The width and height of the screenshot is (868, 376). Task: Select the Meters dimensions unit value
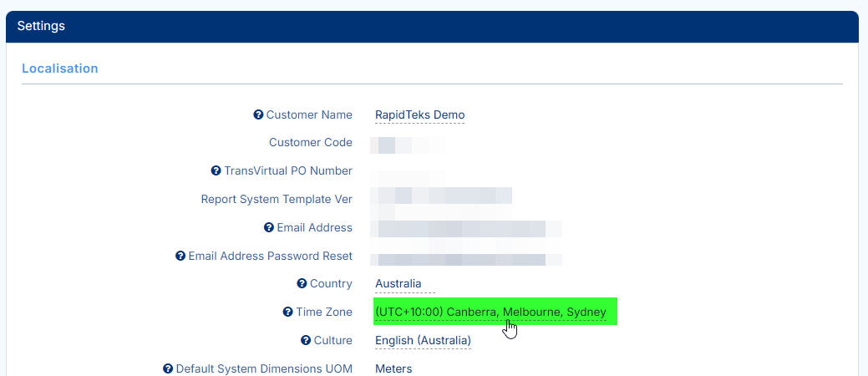coord(393,368)
